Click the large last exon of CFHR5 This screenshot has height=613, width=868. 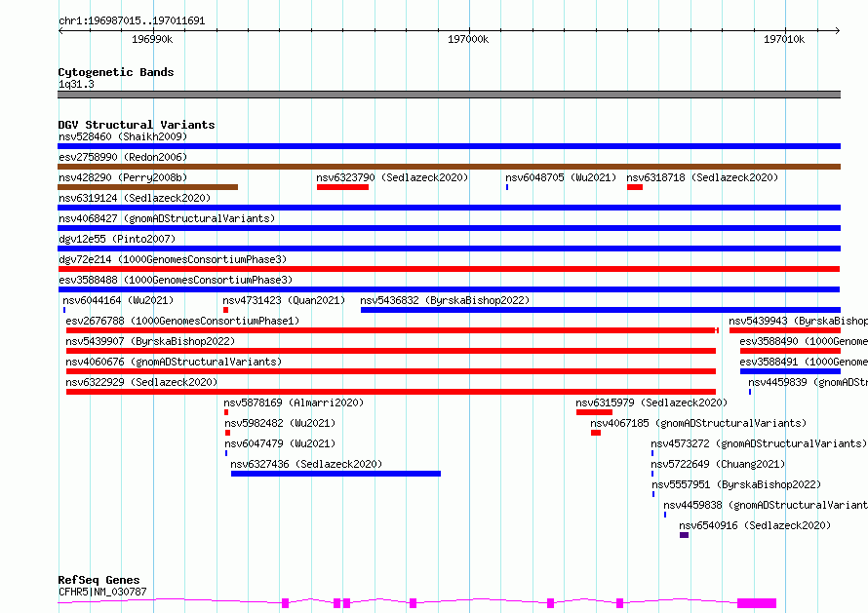[757, 603]
